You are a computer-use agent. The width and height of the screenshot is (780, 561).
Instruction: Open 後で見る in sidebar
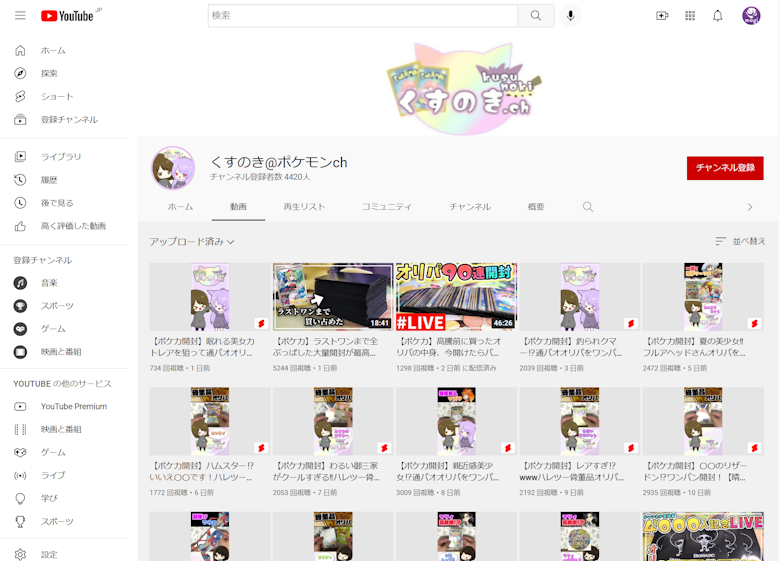tap(57, 203)
